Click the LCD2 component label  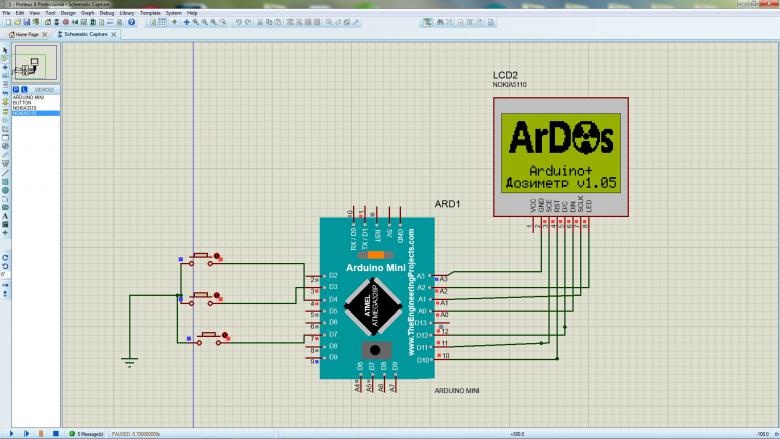coord(505,75)
